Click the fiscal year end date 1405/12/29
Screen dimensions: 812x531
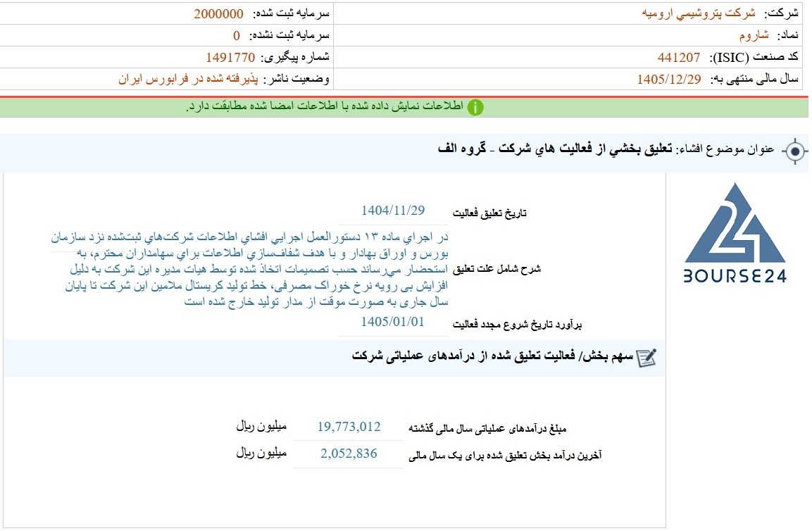(668, 80)
